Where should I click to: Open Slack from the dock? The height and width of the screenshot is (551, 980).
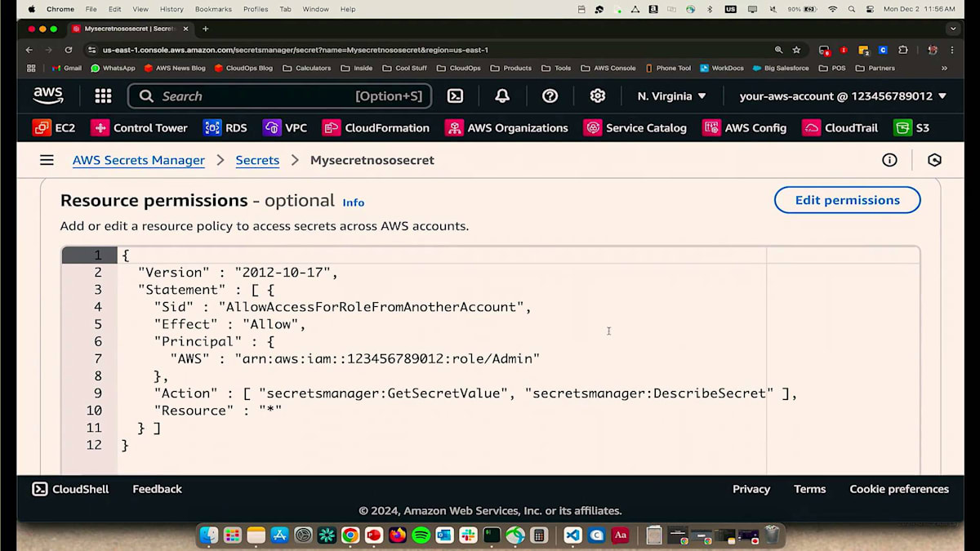coord(468,535)
